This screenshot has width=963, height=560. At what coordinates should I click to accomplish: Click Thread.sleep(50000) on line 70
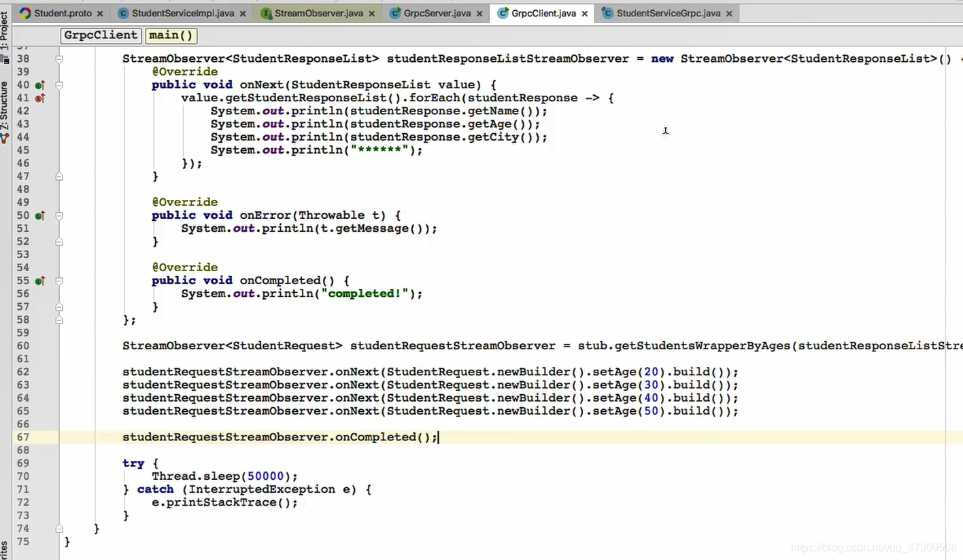tap(221, 476)
